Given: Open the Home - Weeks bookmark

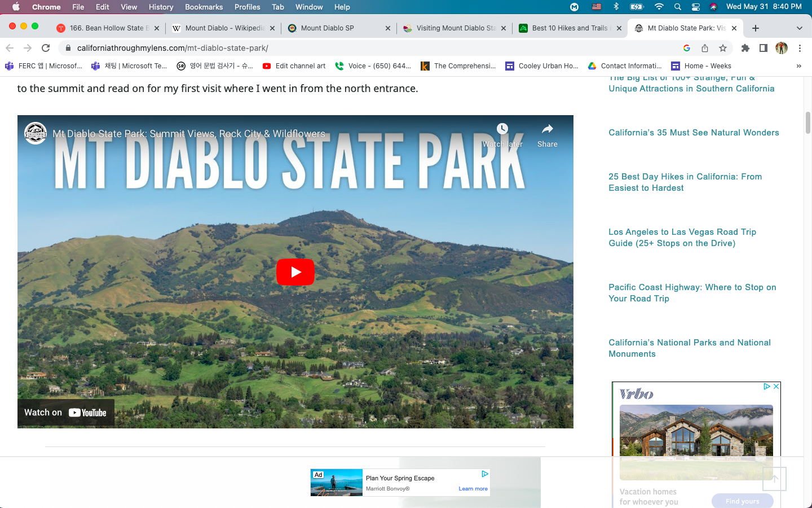Looking at the screenshot, I should point(701,66).
